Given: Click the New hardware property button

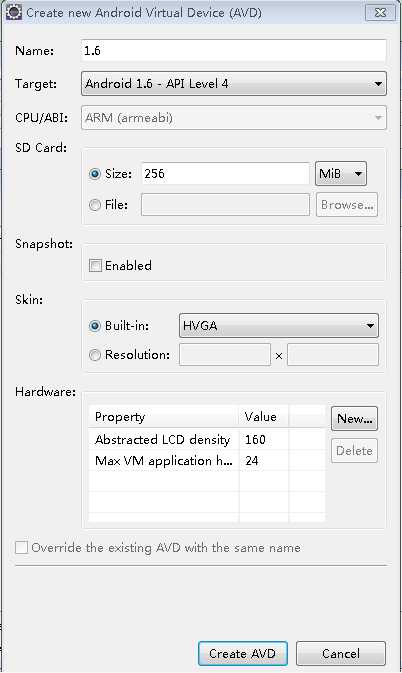Looking at the screenshot, I should [354, 418].
